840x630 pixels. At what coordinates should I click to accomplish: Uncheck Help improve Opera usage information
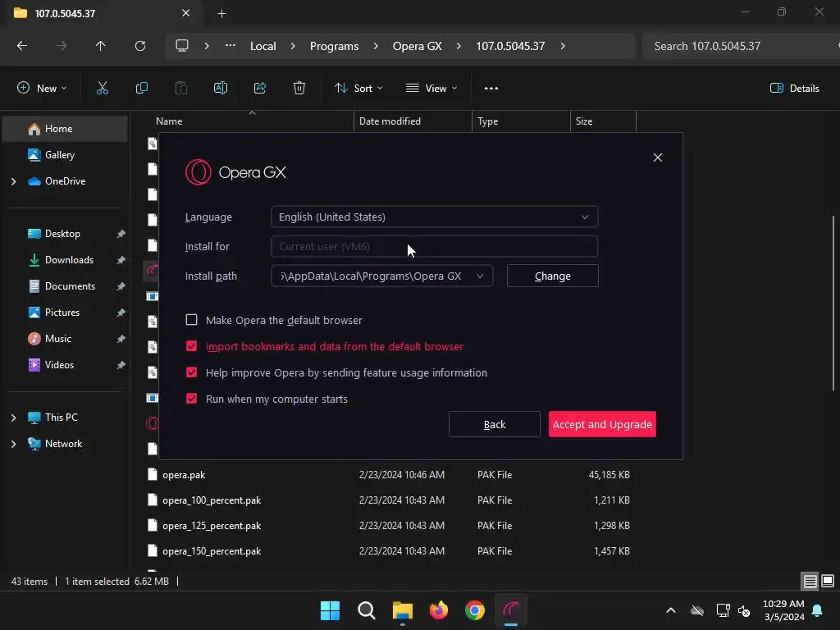click(191, 372)
